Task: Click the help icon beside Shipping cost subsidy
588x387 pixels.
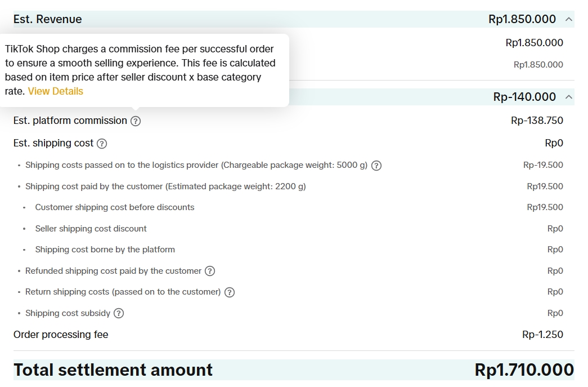Action: 119,313
